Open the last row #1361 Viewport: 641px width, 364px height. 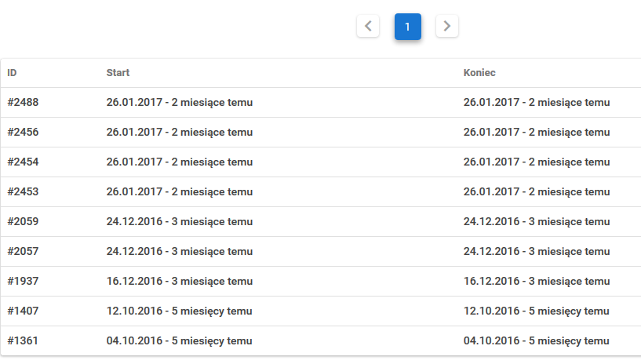tap(23, 341)
